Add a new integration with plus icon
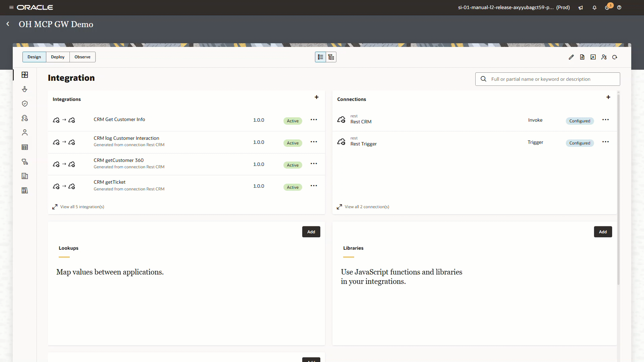 pos(317,97)
